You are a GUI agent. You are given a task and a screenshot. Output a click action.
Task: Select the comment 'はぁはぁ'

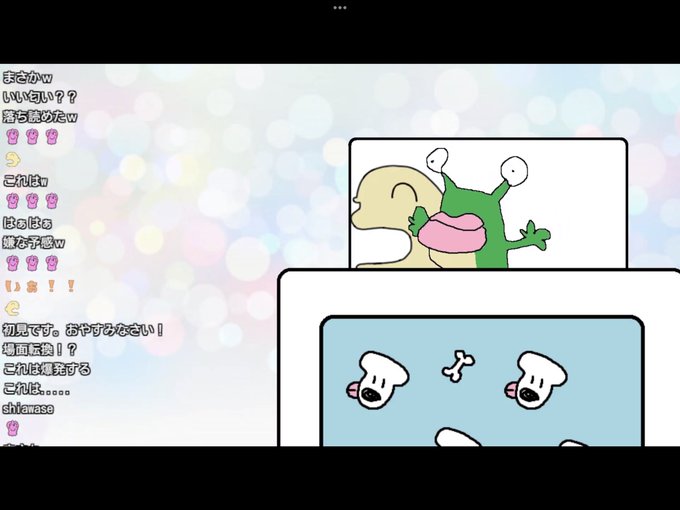point(27,223)
